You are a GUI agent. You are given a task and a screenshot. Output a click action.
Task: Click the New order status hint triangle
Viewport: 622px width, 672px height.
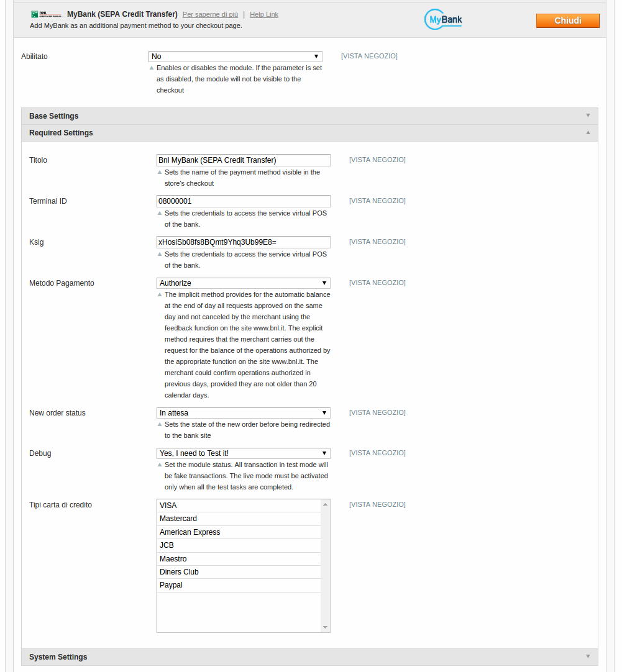tap(160, 424)
